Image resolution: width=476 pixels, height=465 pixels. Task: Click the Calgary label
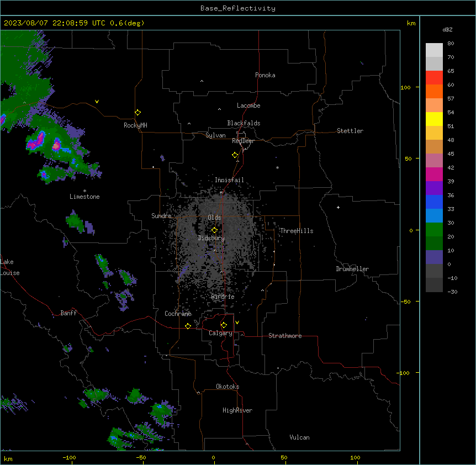(220, 333)
